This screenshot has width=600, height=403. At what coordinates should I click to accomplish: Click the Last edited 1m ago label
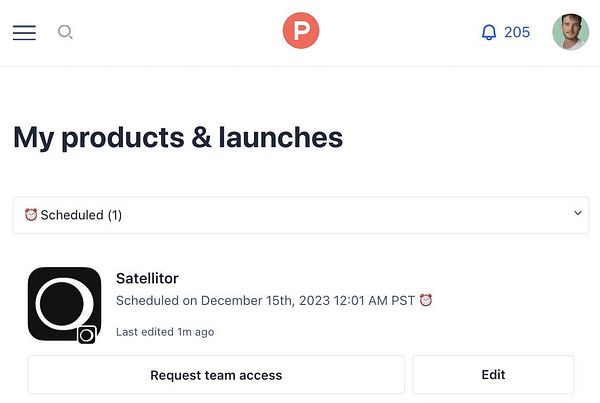(165, 332)
